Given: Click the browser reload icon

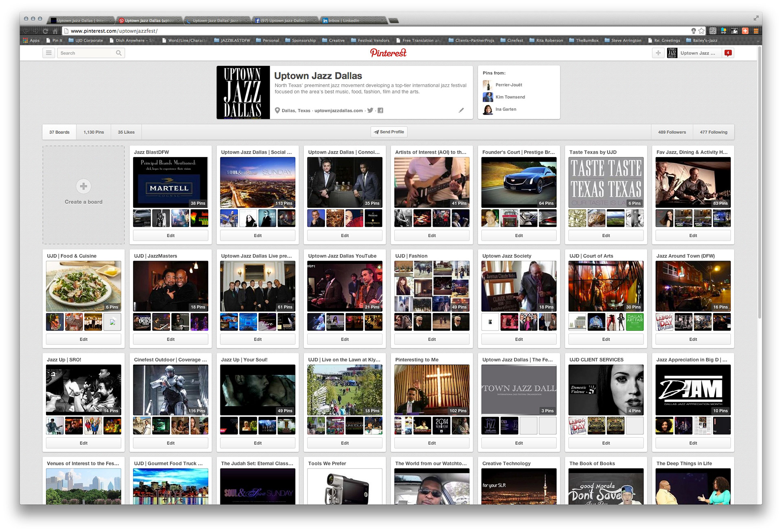Looking at the screenshot, I should coord(45,31).
